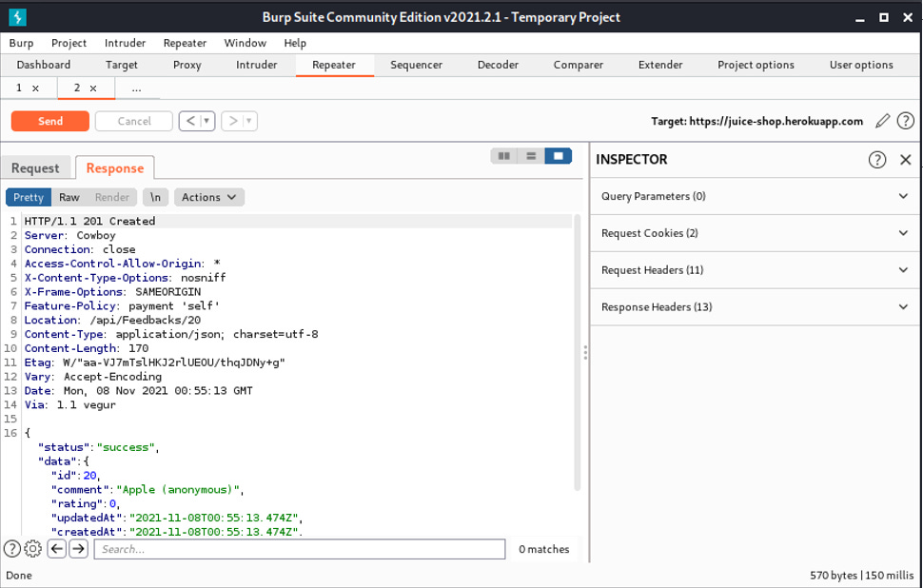The image size is (923, 588).
Task: Toggle non-printable characters \n button
Action: tap(155, 197)
